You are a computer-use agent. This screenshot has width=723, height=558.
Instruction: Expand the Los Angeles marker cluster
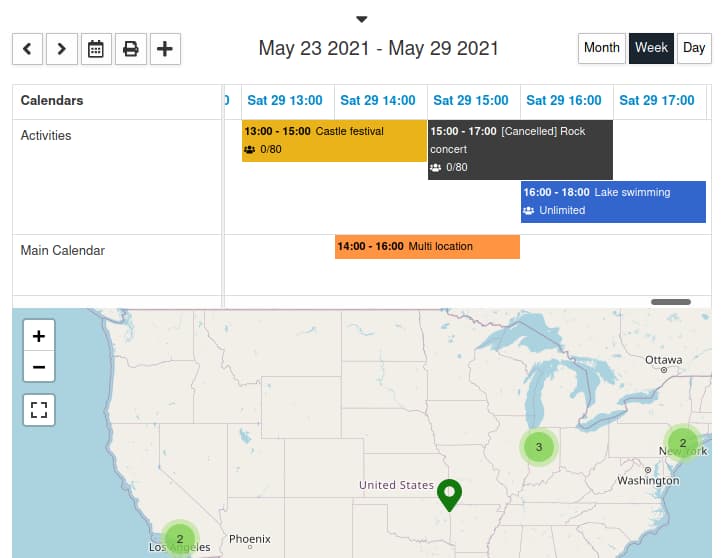coord(180,538)
